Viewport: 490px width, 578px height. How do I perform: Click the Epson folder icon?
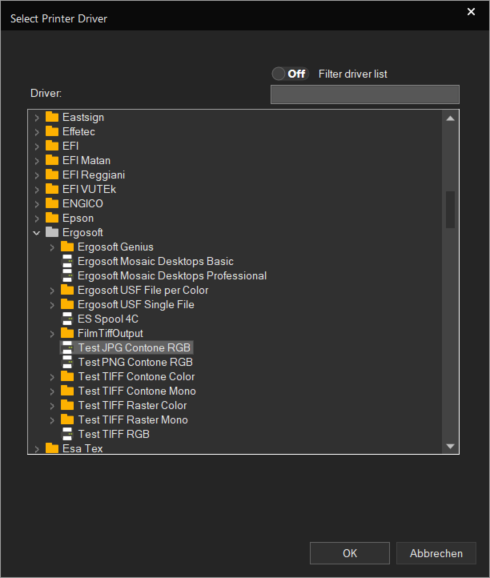[52, 218]
